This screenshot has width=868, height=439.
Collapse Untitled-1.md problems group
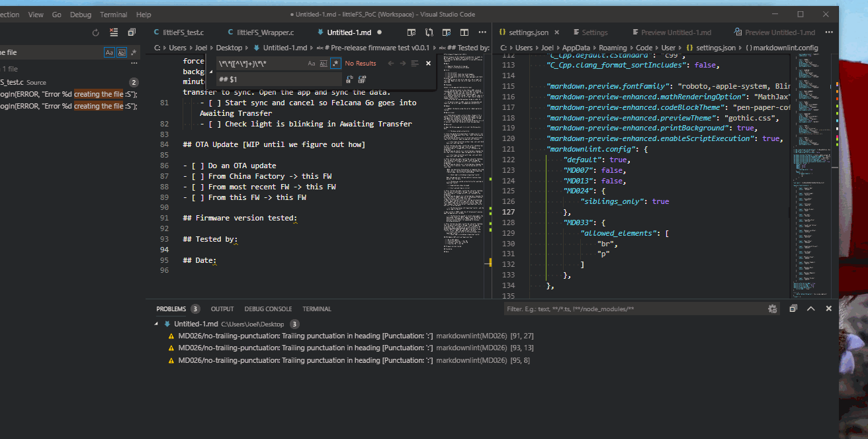pos(157,324)
